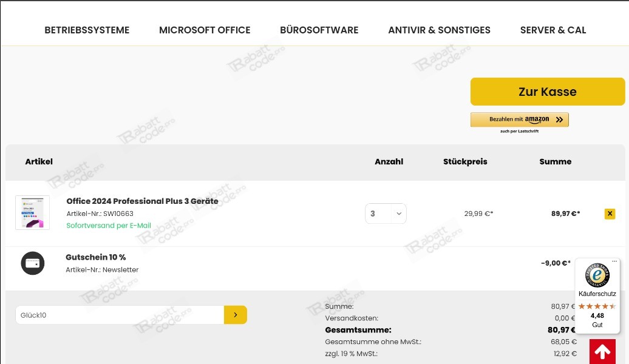Select the Server & CAL category
Image resolution: width=629 pixels, height=364 pixels.
pos(552,30)
